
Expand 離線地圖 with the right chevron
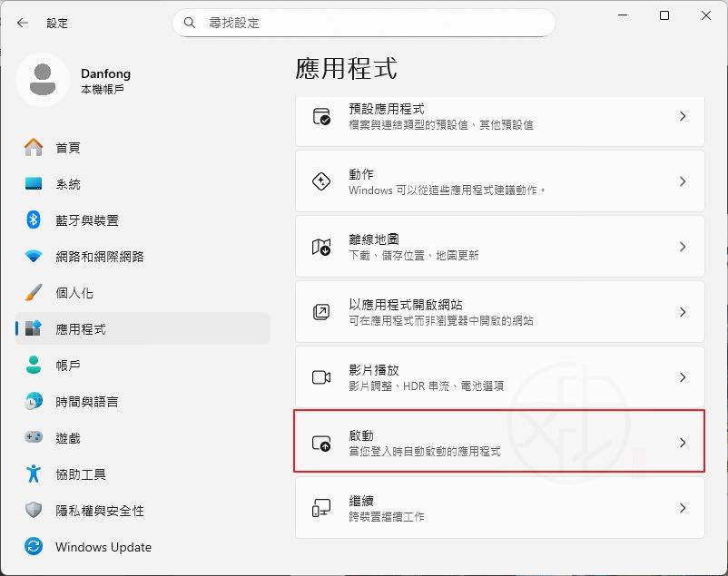683,247
